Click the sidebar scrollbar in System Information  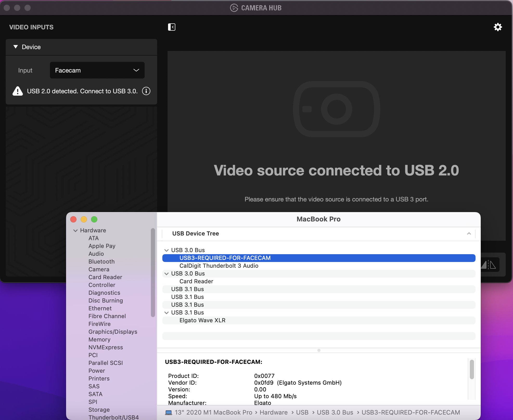[x=153, y=272]
